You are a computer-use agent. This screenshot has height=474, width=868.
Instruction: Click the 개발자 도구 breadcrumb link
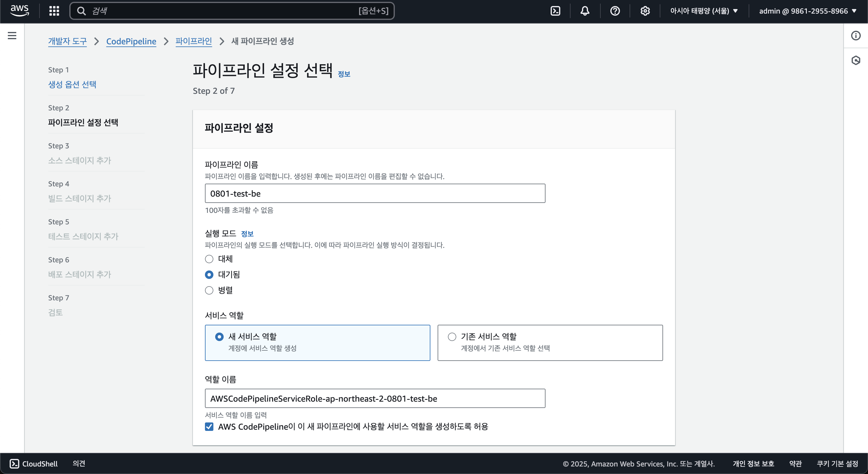point(68,41)
